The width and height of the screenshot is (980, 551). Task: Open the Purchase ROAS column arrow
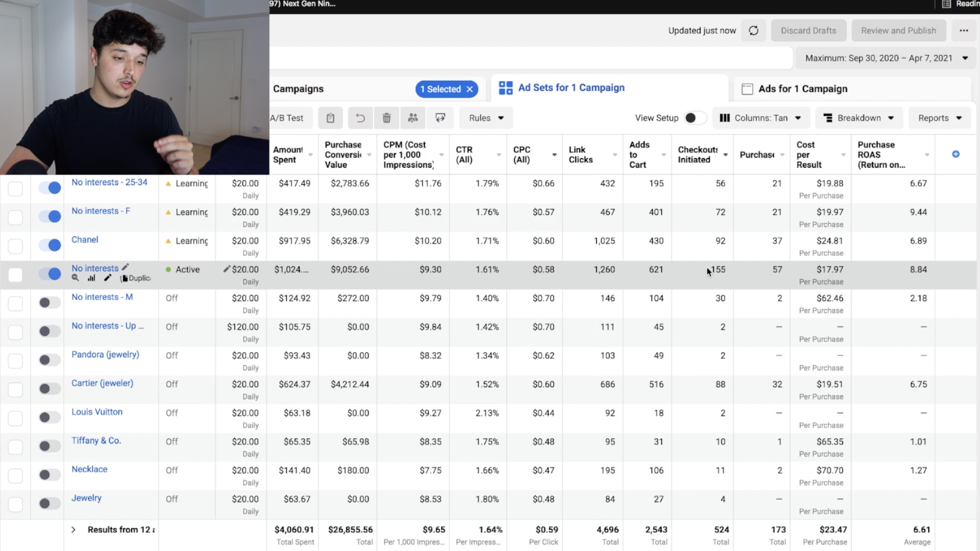(x=927, y=155)
